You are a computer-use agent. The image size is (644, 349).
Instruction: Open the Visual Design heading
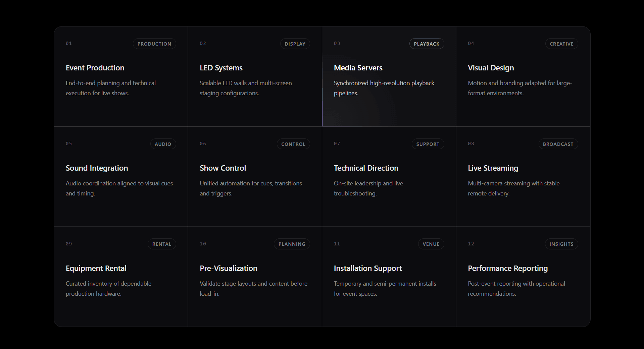491,68
